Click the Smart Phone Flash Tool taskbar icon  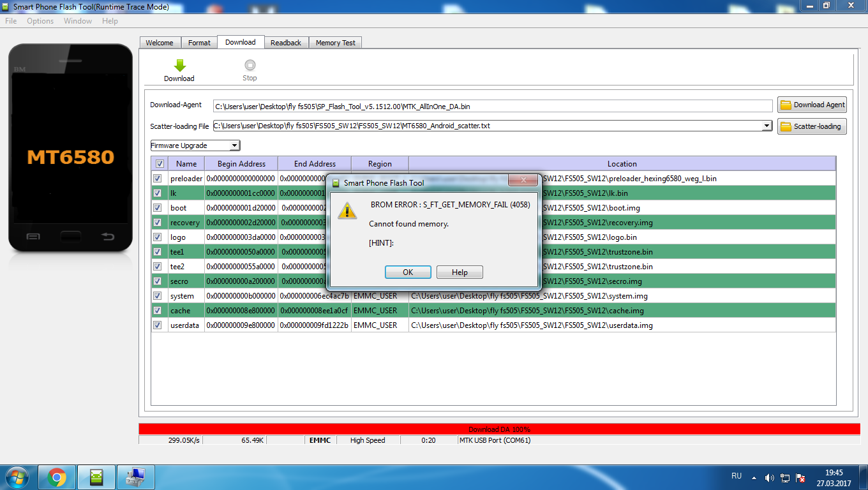pos(96,477)
